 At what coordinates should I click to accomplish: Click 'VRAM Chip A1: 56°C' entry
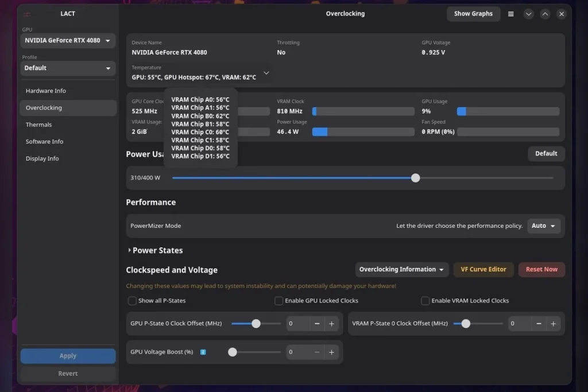(200, 107)
